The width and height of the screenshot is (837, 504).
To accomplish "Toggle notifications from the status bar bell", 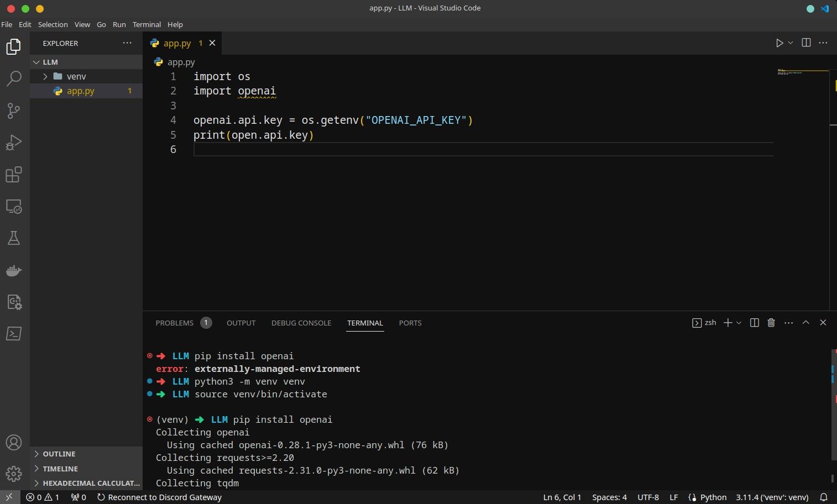I will pos(824,497).
